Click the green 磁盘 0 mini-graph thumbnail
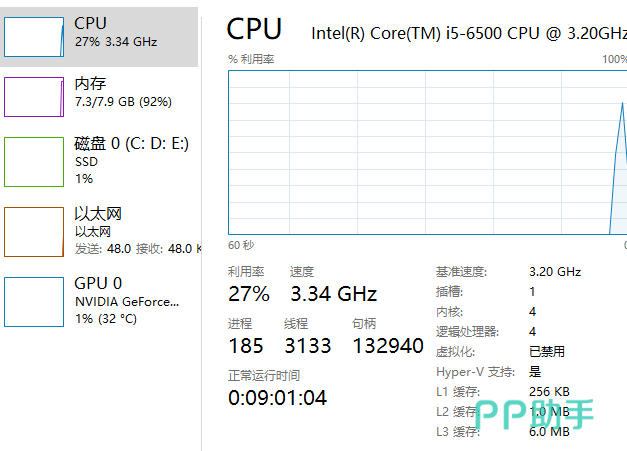Image resolution: width=627 pixels, height=451 pixels. (x=34, y=162)
